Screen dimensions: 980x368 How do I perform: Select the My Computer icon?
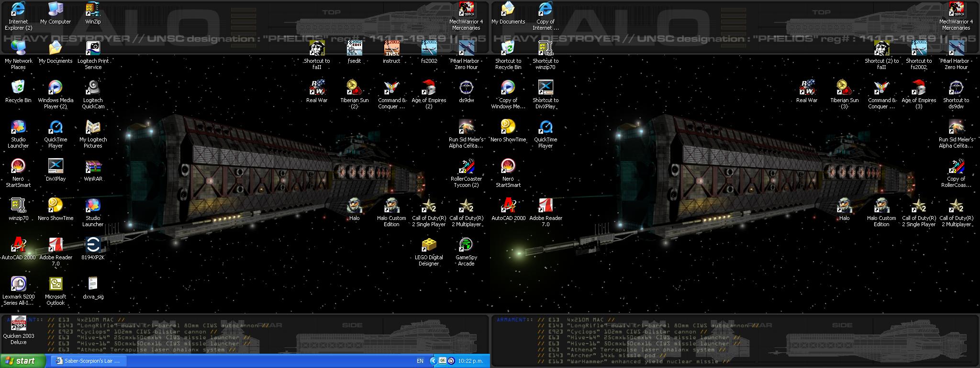[x=56, y=13]
